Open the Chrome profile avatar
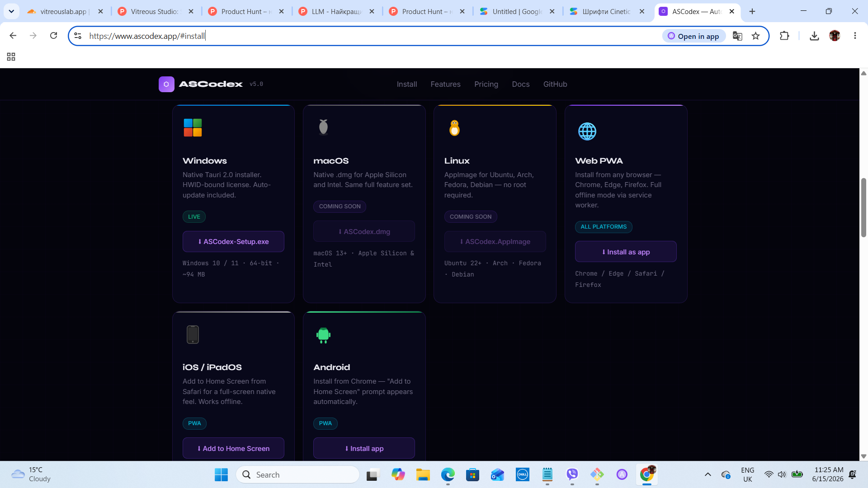 click(835, 36)
